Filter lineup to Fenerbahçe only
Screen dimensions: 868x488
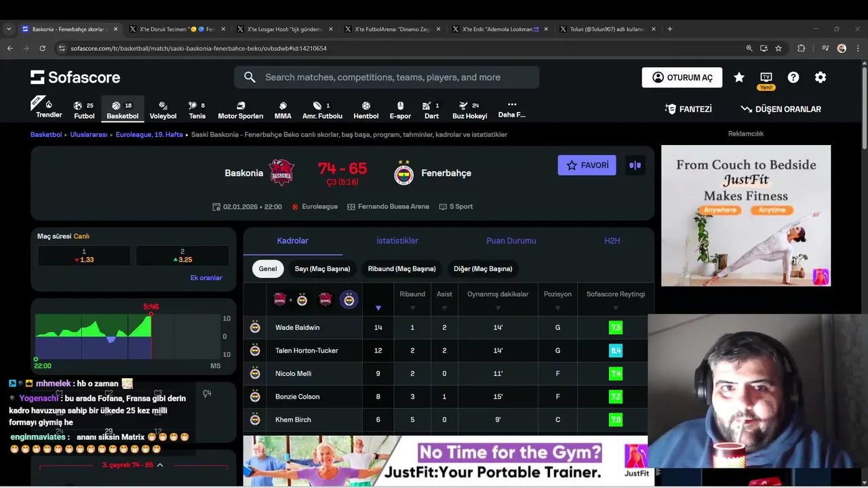[349, 300]
